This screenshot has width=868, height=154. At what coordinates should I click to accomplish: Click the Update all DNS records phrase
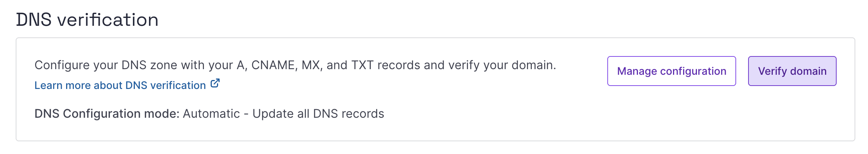click(x=318, y=114)
